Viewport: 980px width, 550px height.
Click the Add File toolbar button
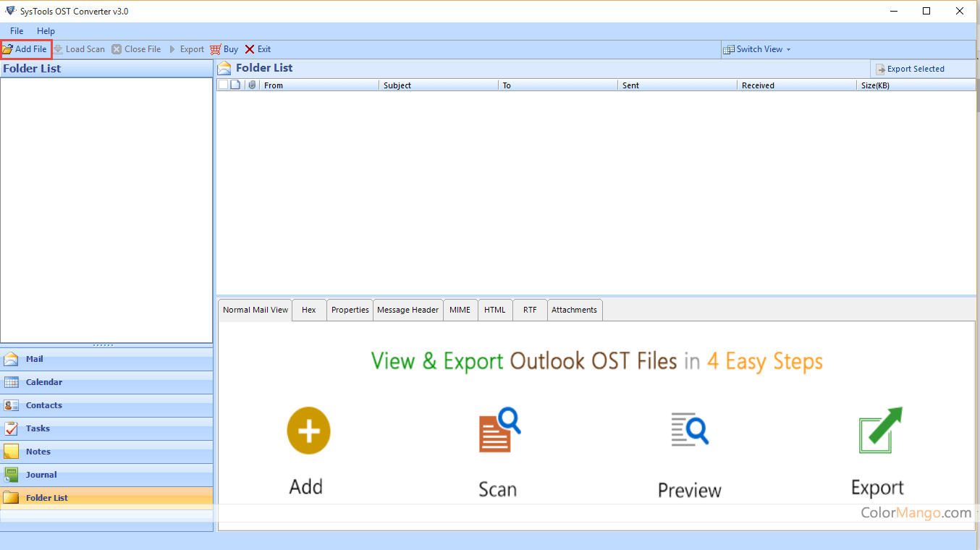tap(25, 49)
